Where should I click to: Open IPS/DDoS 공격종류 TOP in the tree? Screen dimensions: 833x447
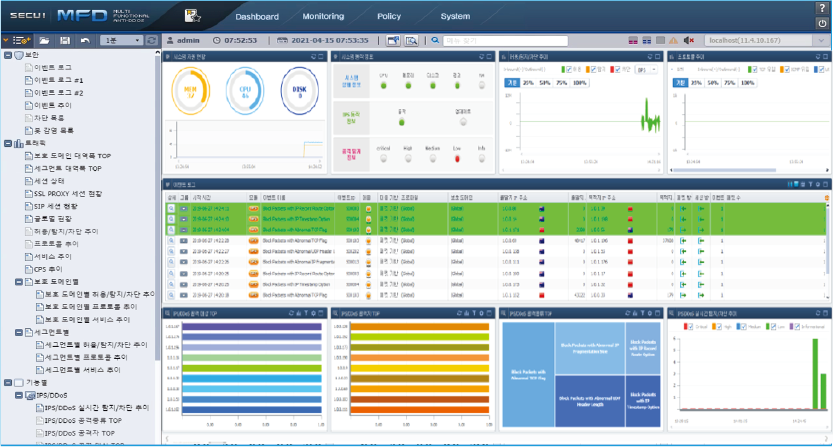tap(83, 420)
